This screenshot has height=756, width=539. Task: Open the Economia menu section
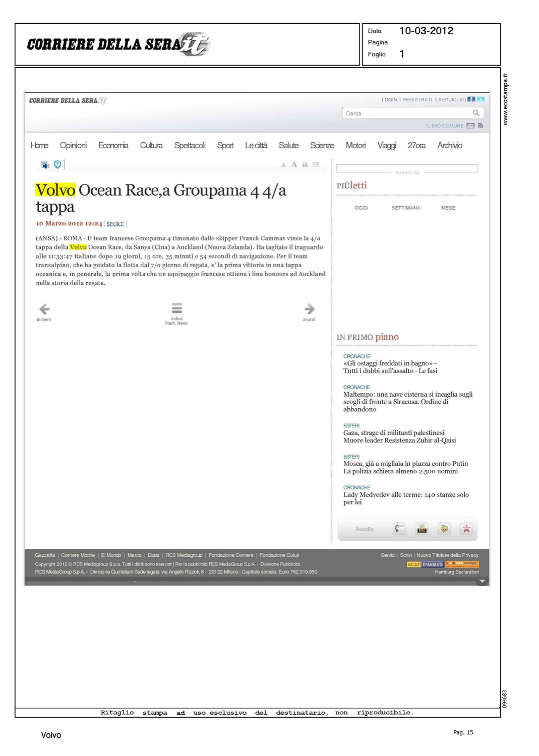pyautogui.click(x=113, y=145)
